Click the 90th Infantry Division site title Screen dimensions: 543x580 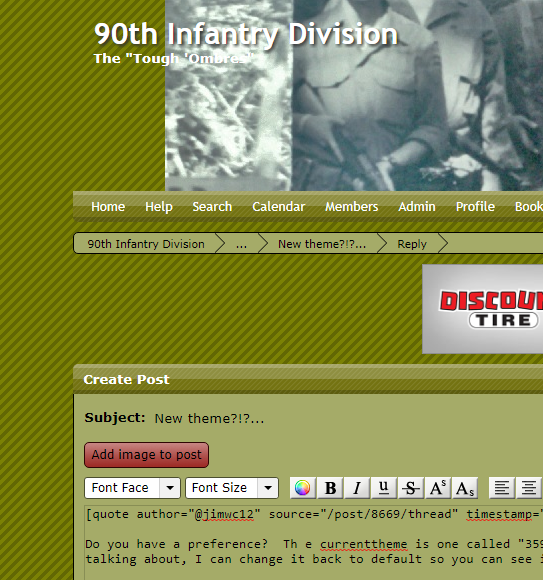pyautogui.click(x=246, y=34)
